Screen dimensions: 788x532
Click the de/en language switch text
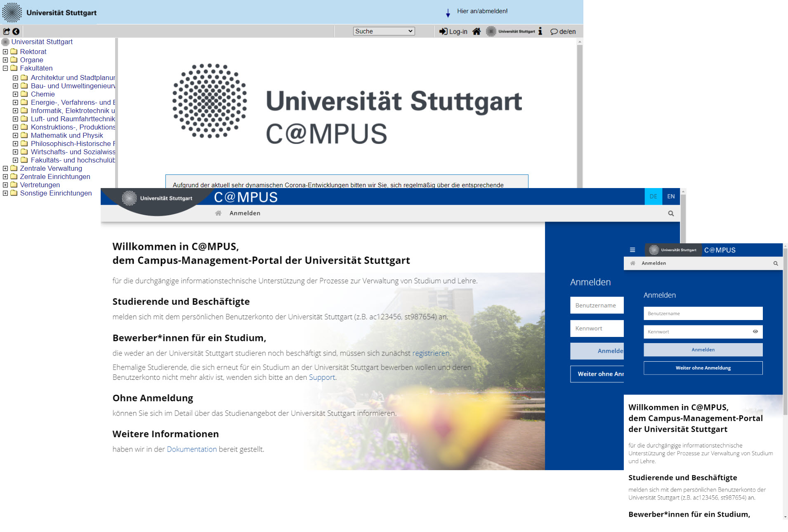click(567, 32)
